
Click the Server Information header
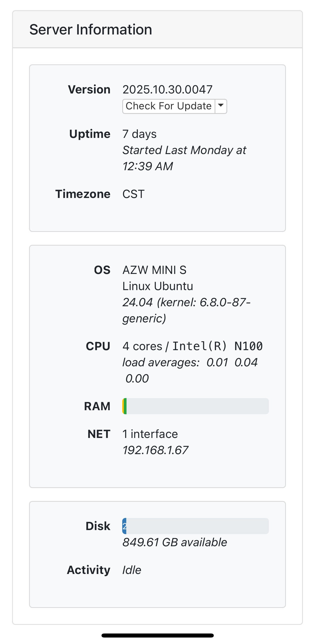click(x=91, y=29)
